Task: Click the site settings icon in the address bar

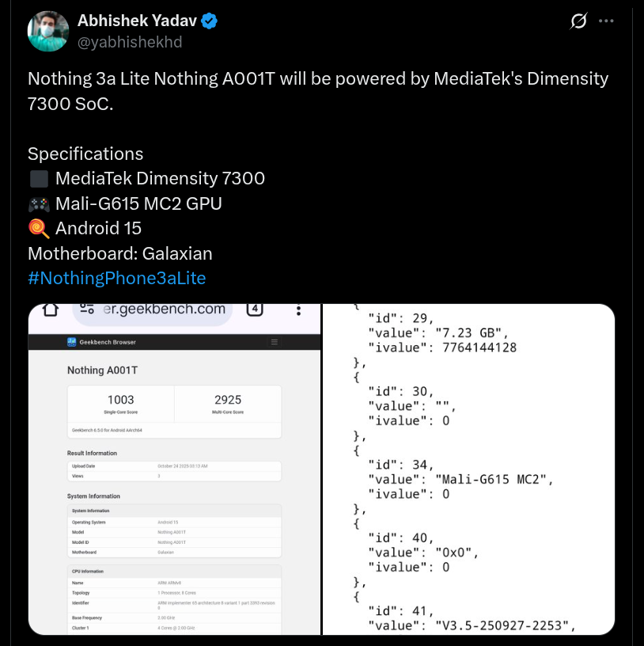Action: [x=87, y=310]
